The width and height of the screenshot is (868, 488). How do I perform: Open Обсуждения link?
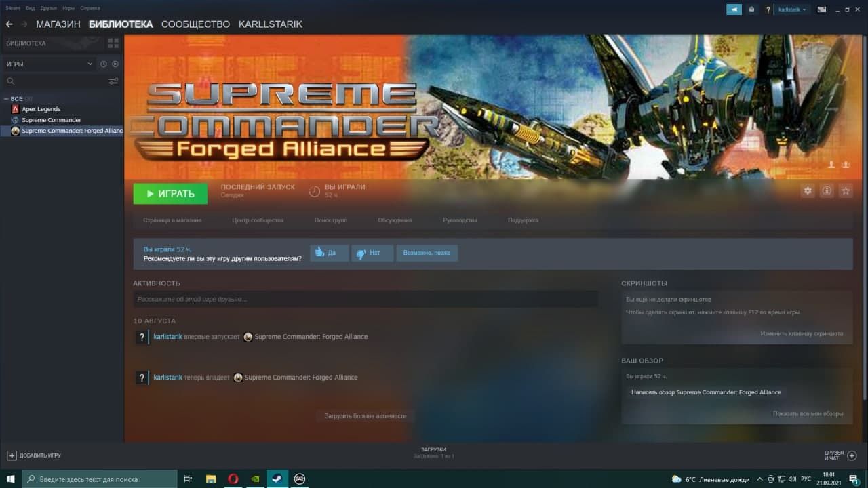pos(395,220)
